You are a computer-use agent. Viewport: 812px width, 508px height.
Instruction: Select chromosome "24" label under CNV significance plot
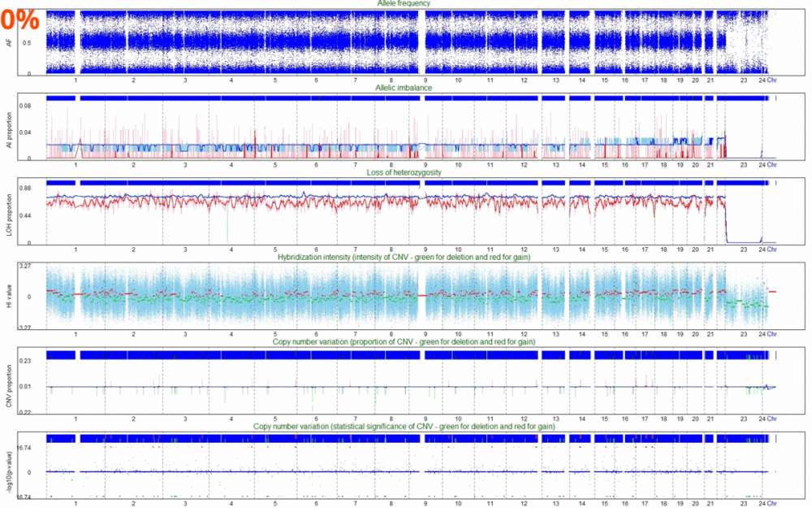[x=762, y=503]
